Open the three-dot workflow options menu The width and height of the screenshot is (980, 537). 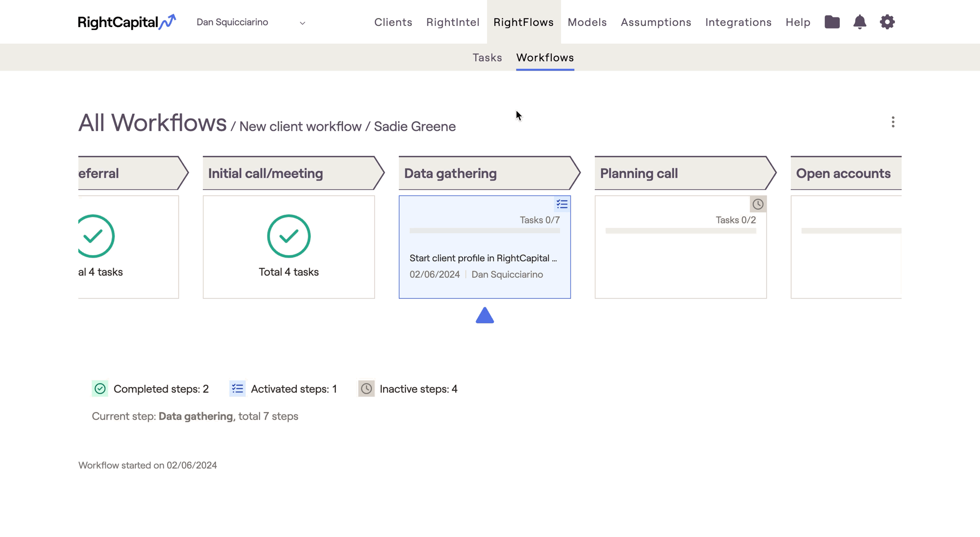tap(893, 122)
